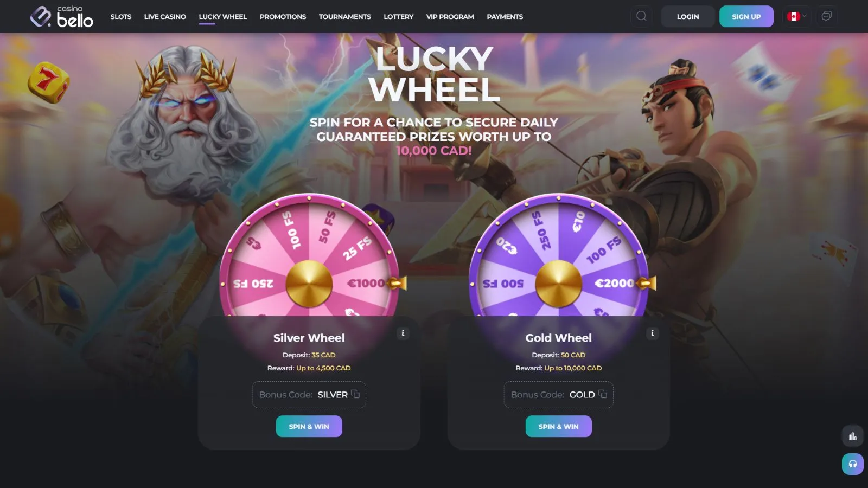The height and width of the screenshot is (488, 868).
Task: Expand the Canada flag language dropdown
Action: pyautogui.click(x=797, y=16)
